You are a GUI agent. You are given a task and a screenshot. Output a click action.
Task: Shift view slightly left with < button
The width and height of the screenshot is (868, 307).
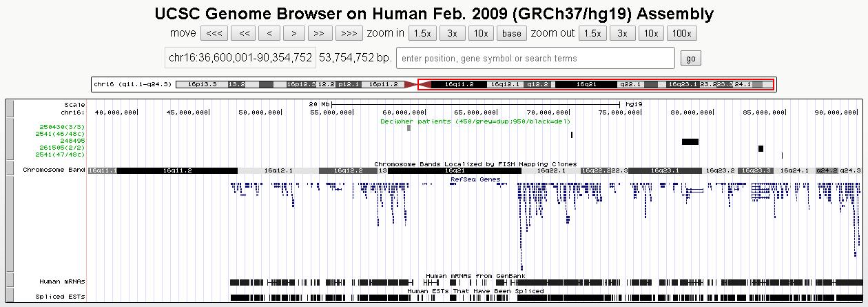pyautogui.click(x=269, y=33)
